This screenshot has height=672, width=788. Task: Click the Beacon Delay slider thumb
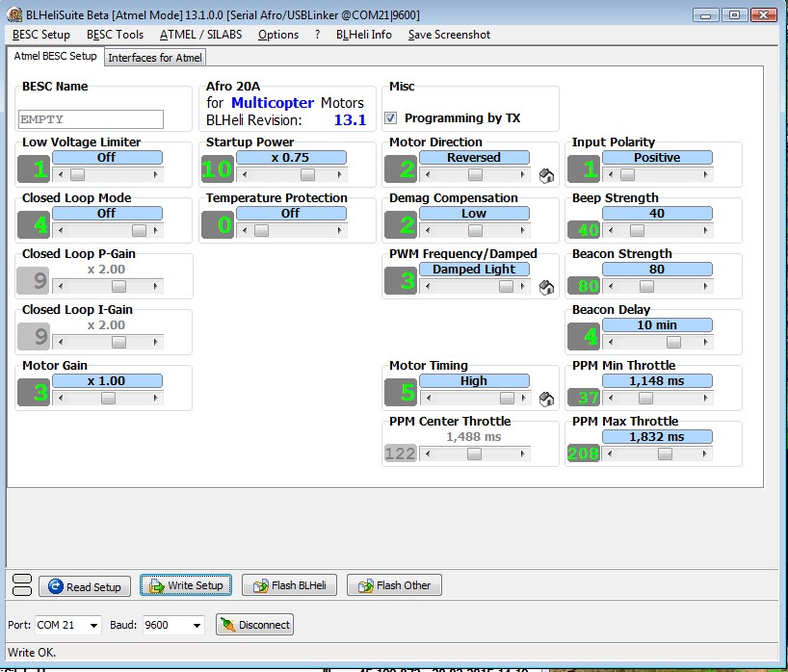point(674,343)
